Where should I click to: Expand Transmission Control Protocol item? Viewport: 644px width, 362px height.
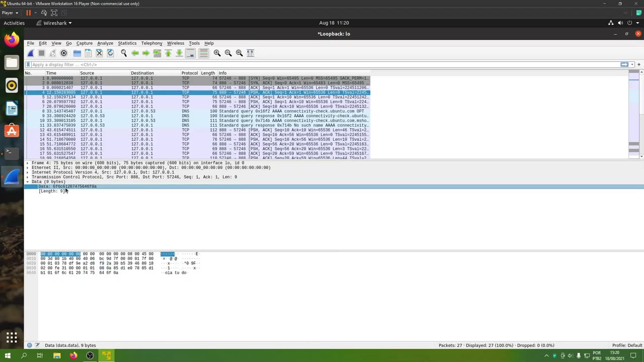pyautogui.click(x=28, y=177)
